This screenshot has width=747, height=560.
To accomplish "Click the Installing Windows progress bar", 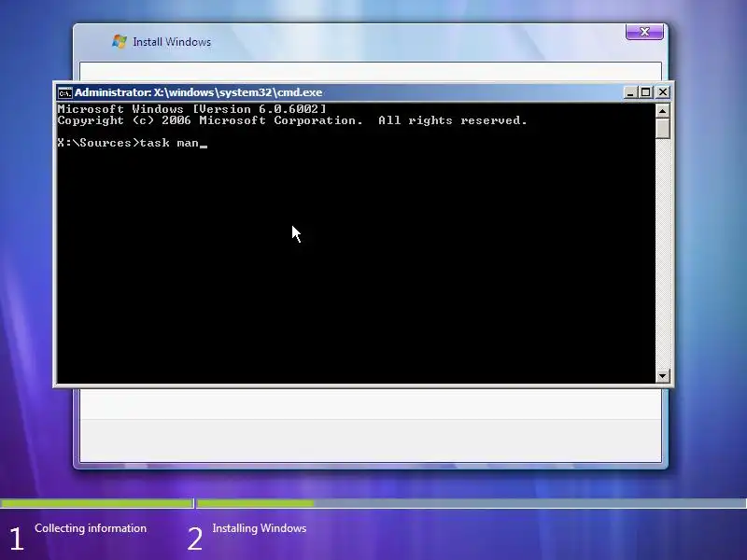I will [x=472, y=503].
